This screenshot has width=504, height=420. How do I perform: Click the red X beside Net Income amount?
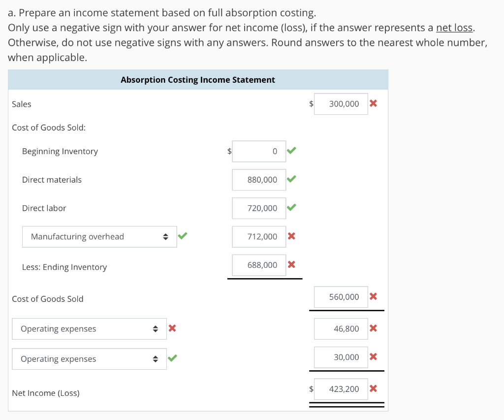coord(373,388)
